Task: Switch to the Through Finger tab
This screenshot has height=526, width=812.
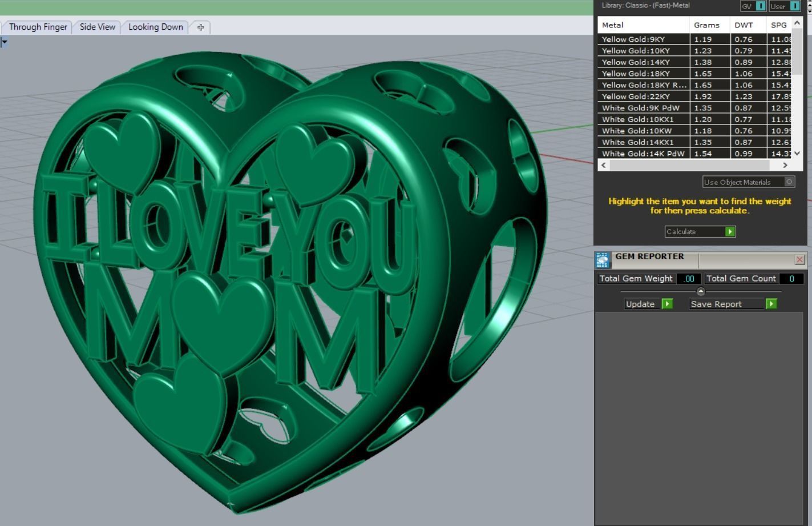Action: click(37, 26)
